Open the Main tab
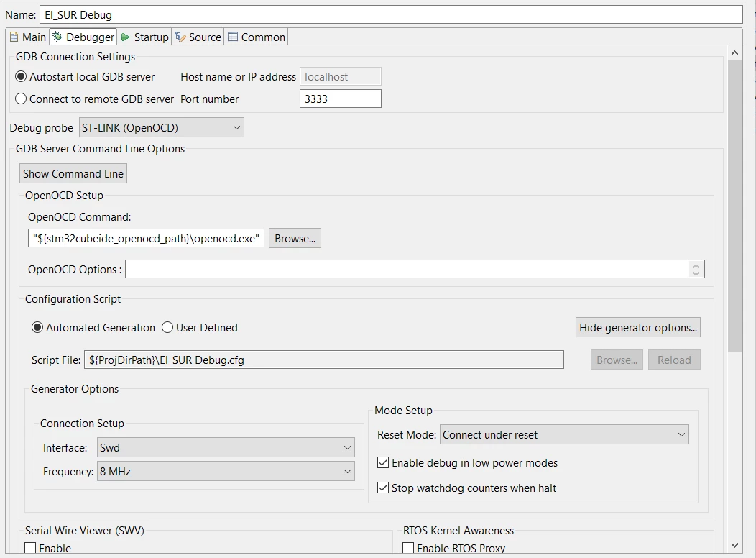The height and width of the screenshot is (558, 756). coord(28,37)
